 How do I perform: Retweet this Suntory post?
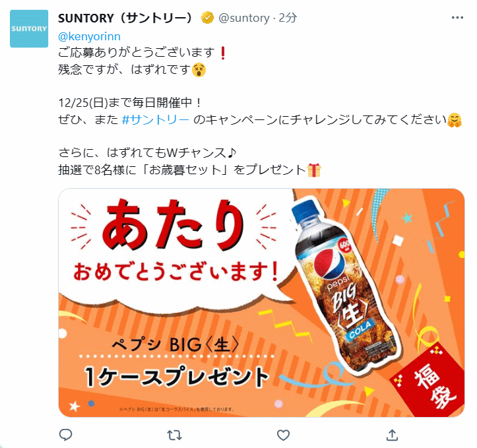(x=175, y=435)
